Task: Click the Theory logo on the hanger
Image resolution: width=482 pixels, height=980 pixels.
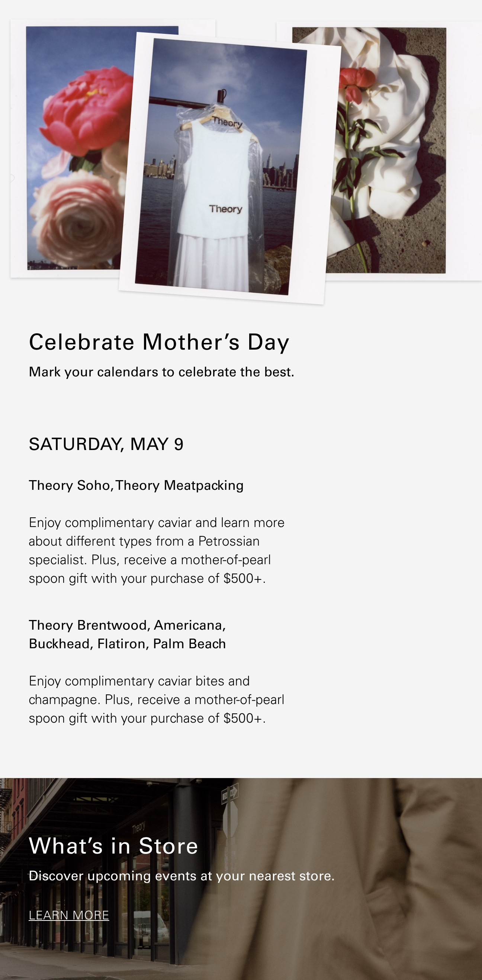Action: point(227,122)
